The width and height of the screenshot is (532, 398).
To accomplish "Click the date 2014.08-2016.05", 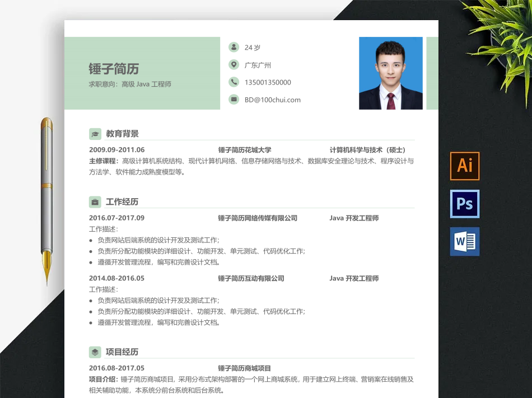I will [116, 278].
